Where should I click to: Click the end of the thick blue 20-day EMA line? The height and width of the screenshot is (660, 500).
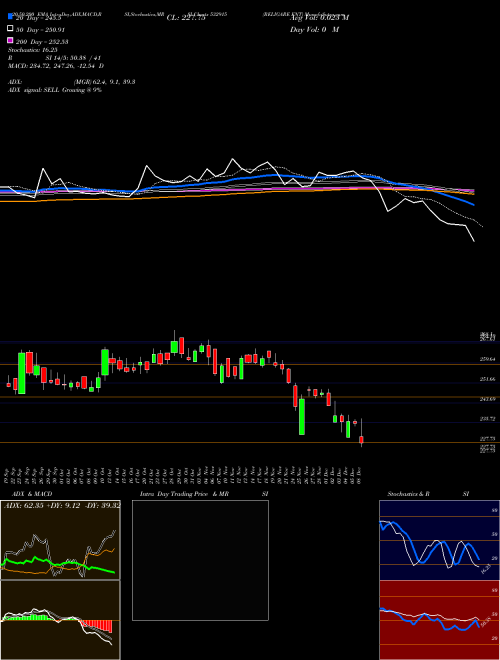(x=474, y=205)
